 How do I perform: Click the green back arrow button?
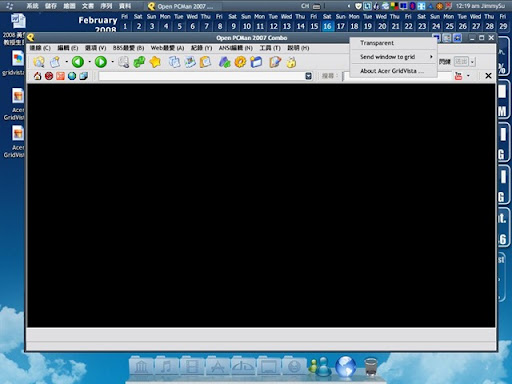[78, 62]
